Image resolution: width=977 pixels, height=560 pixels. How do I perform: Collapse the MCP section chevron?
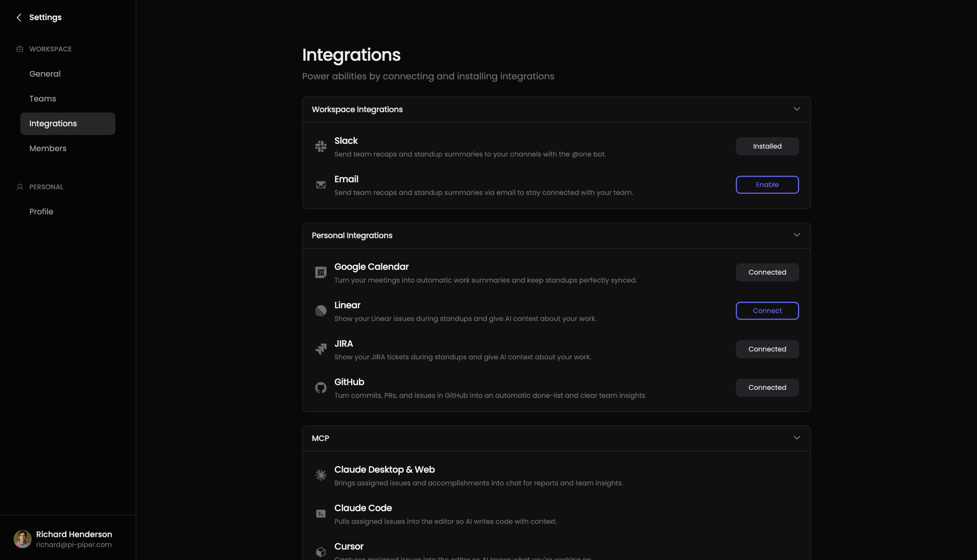click(x=796, y=438)
